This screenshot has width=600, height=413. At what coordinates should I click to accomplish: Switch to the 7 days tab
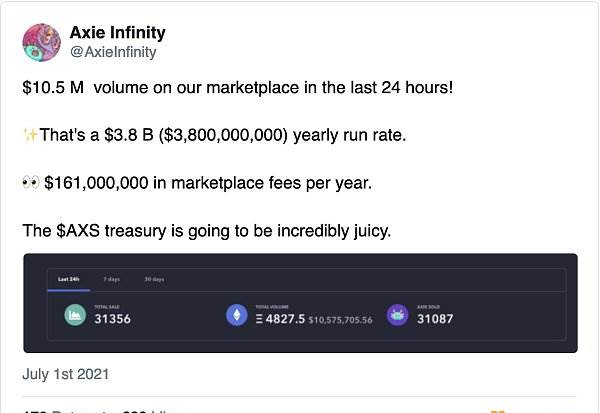(111, 279)
